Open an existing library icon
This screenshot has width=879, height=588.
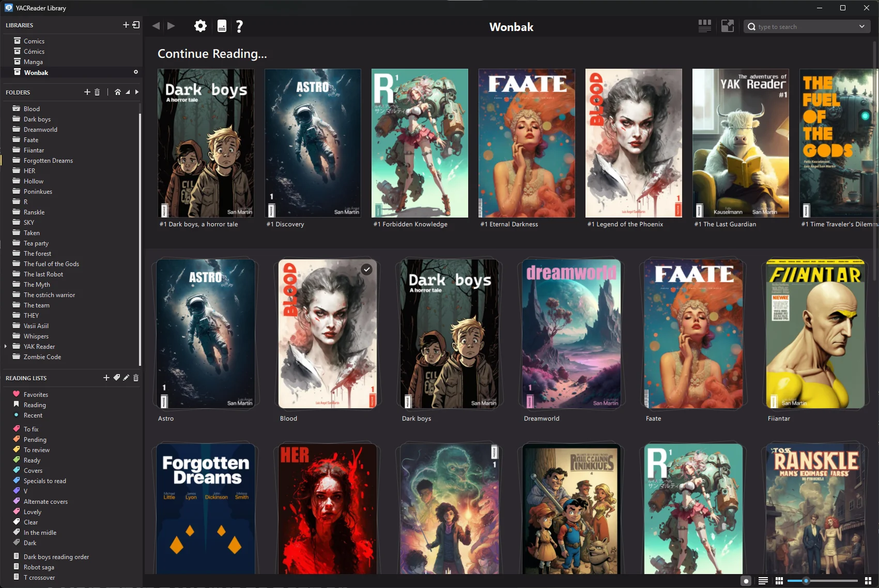point(136,25)
